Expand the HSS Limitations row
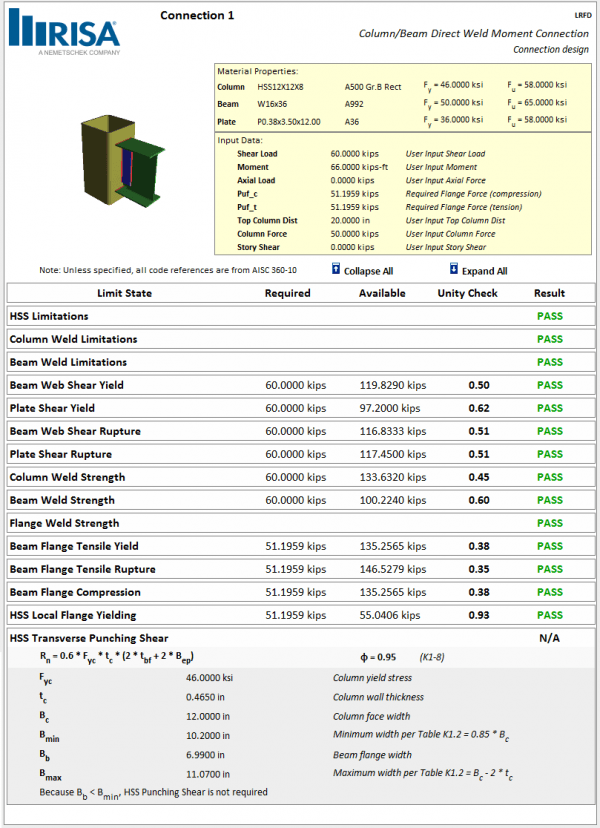600x828 pixels. coord(49,316)
